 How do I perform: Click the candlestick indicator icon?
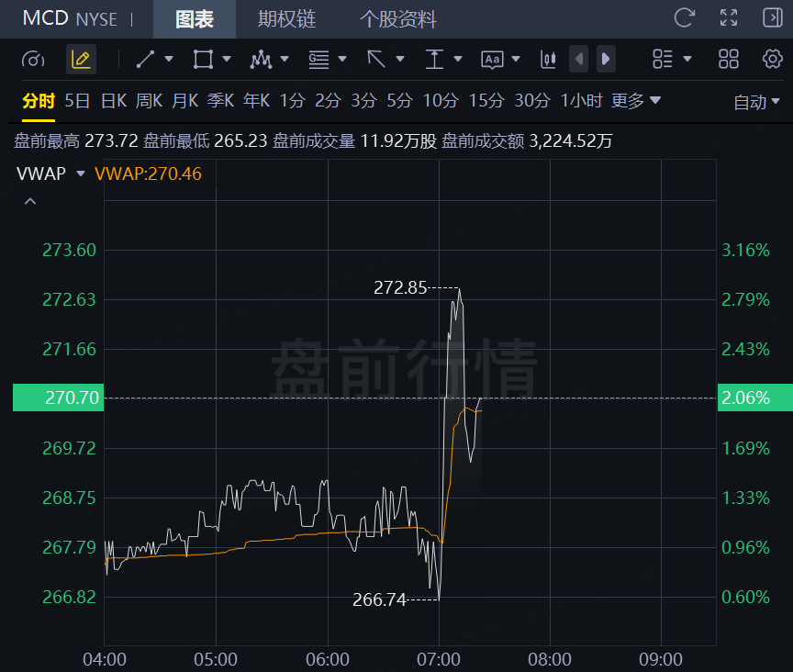(x=548, y=59)
